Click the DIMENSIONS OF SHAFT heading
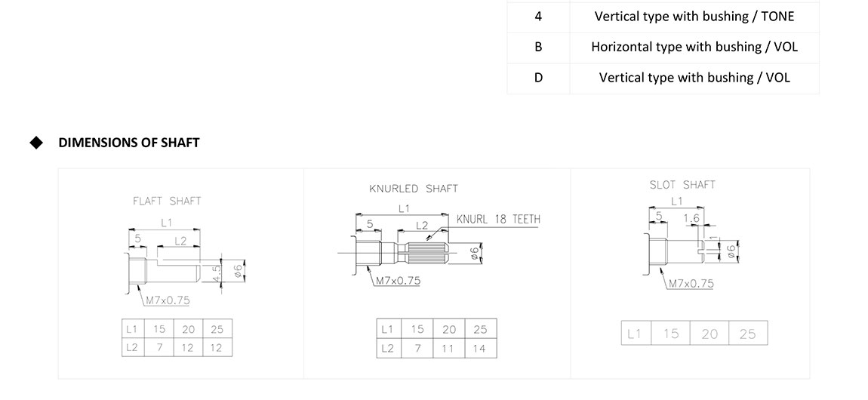 click(x=128, y=142)
